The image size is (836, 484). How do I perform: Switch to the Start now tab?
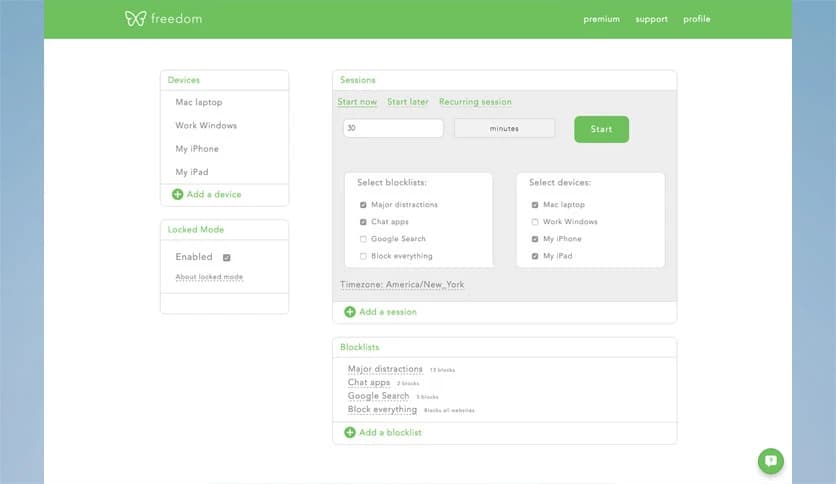(357, 102)
